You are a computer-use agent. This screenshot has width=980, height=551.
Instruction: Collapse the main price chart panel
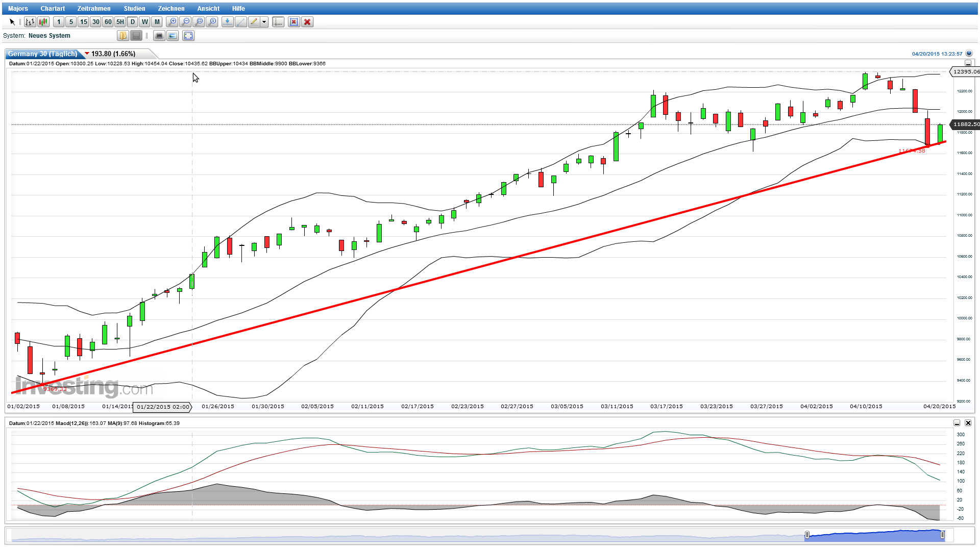968,63
